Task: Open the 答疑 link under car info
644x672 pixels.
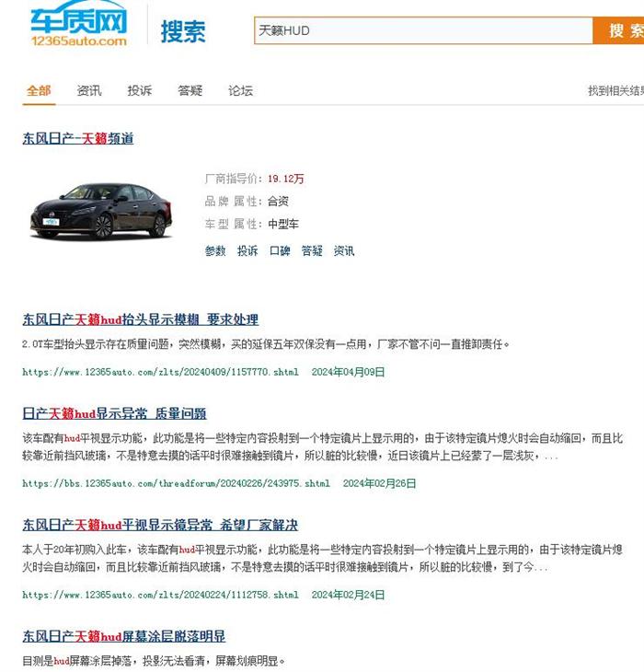Action: point(312,250)
